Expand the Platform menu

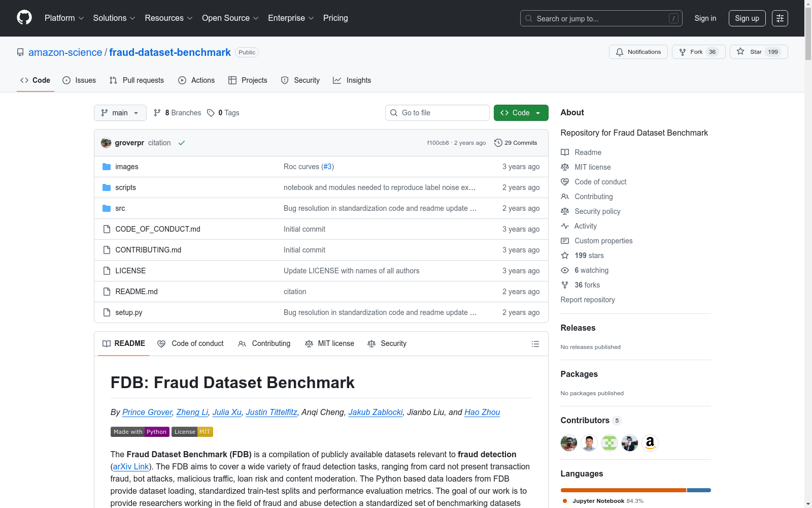[x=64, y=18]
